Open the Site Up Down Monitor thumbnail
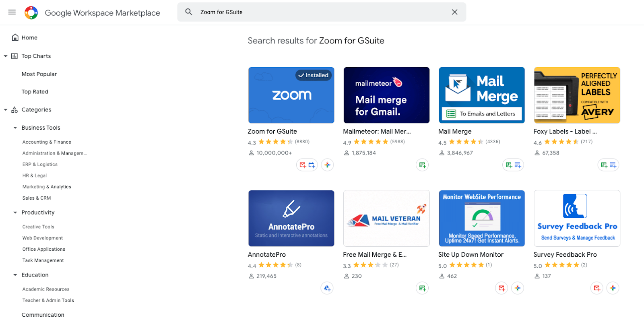The width and height of the screenshot is (644, 324). coord(482,218)
